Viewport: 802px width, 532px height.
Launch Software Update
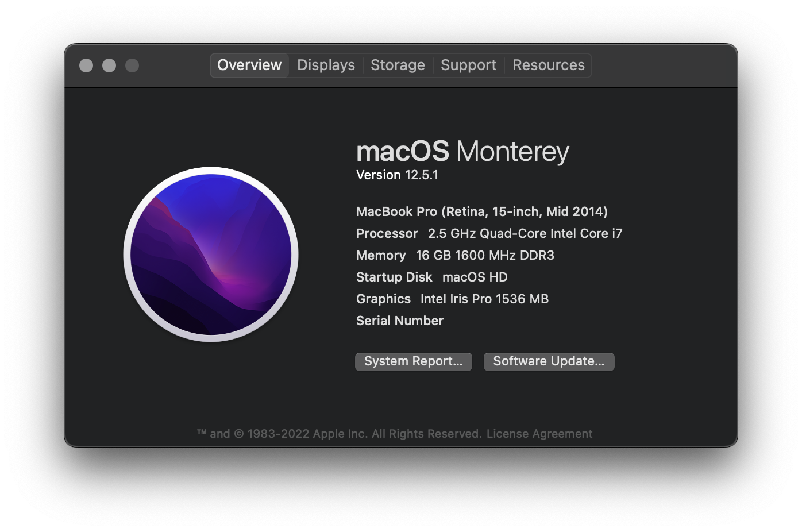[549, 361]
